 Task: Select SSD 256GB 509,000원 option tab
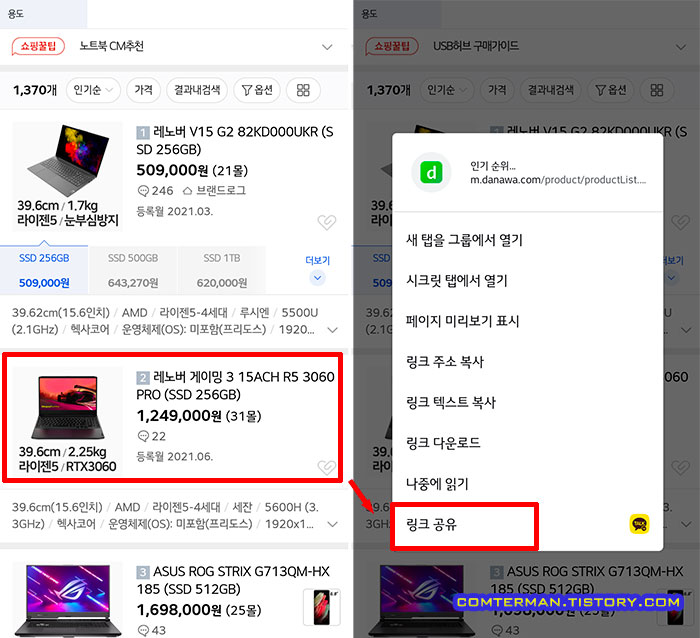click(x=44, y=271)
